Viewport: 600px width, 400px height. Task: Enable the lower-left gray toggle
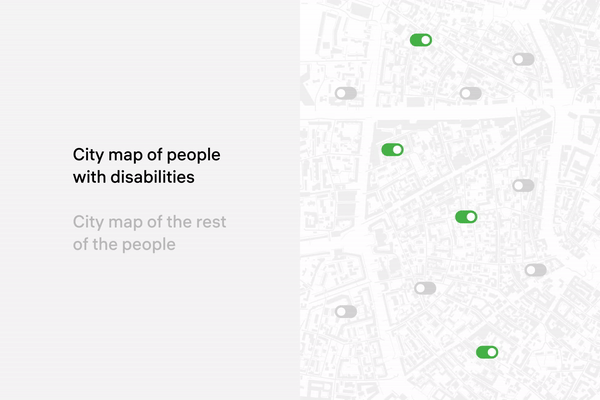click(346, 312)
